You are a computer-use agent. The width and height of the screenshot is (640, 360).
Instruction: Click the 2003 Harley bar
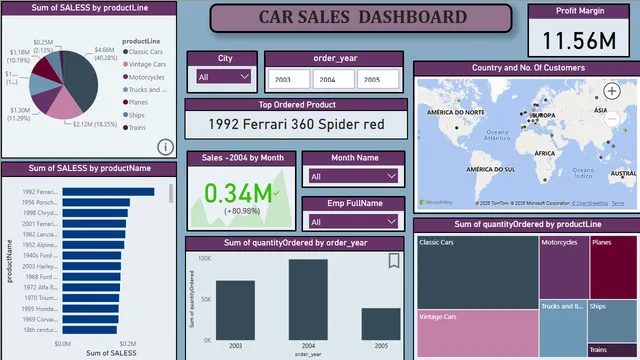click(x=91, y=266)
